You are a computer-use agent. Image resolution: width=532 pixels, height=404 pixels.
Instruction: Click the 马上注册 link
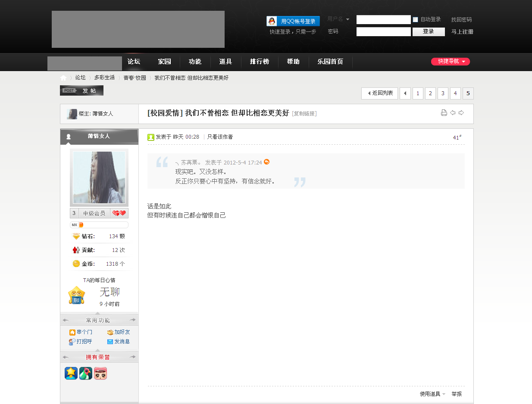click(x=462, y=31)
